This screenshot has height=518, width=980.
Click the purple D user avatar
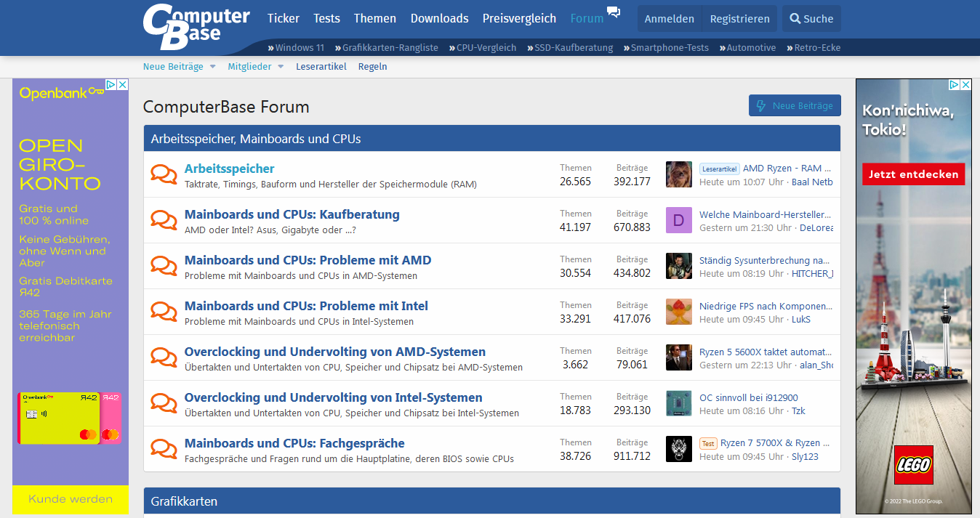678,220
